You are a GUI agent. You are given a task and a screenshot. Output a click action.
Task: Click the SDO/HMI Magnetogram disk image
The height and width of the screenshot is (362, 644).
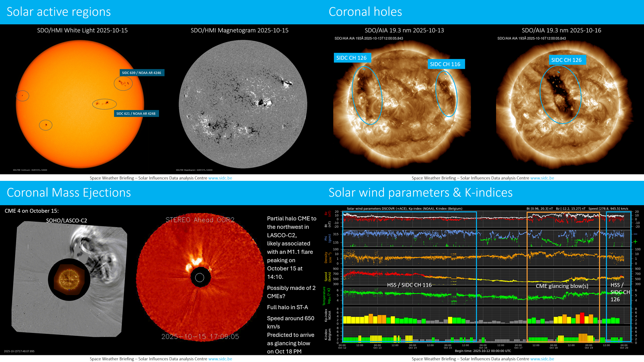pyautogui.click(x=243, y=104)
